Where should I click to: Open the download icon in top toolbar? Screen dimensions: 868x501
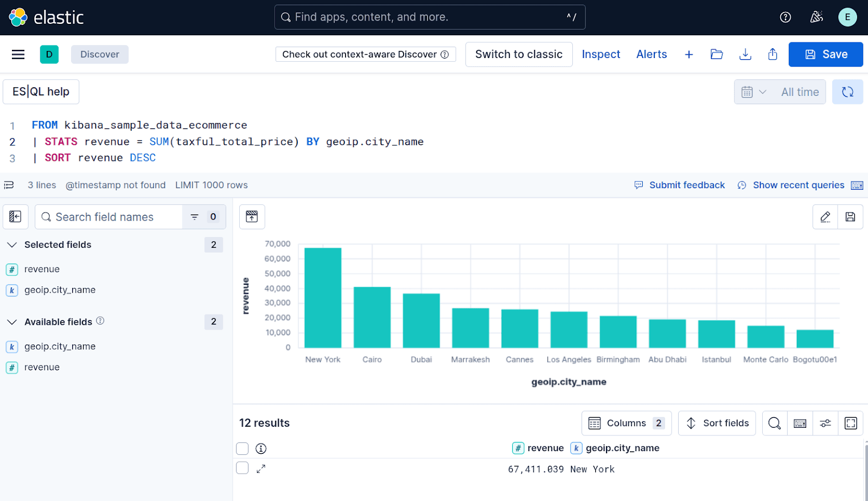(x=745, y=54)
